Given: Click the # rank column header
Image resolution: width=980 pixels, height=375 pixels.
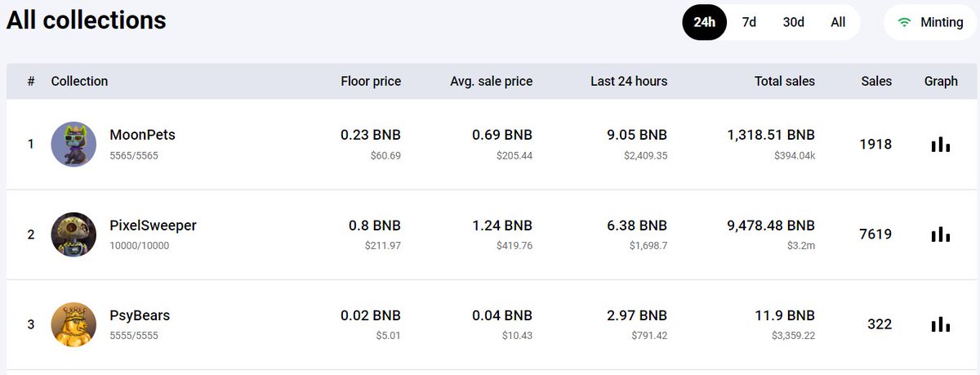Looking at the screenshot, I should [31, 81].
